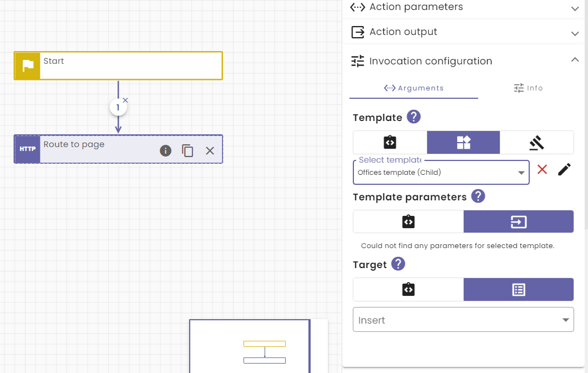Select the Arguments tab
The height and width of the screenshot is (373, 588).
(414, 88)
